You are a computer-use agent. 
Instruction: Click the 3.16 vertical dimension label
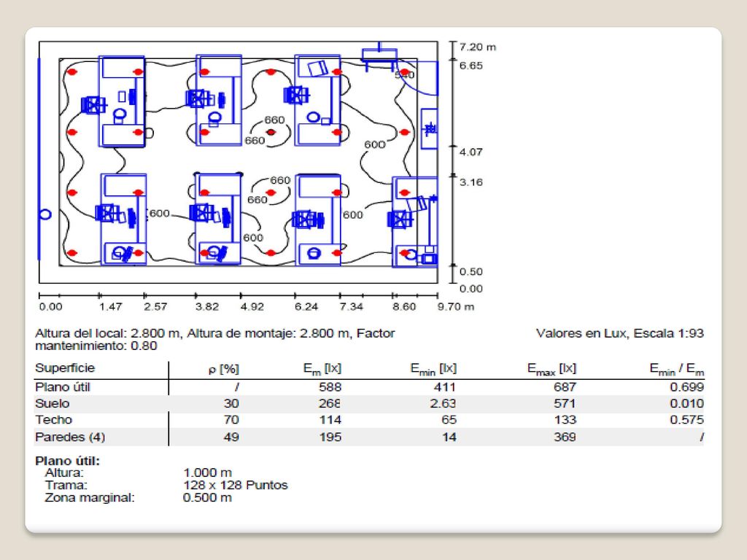point(471,182)
